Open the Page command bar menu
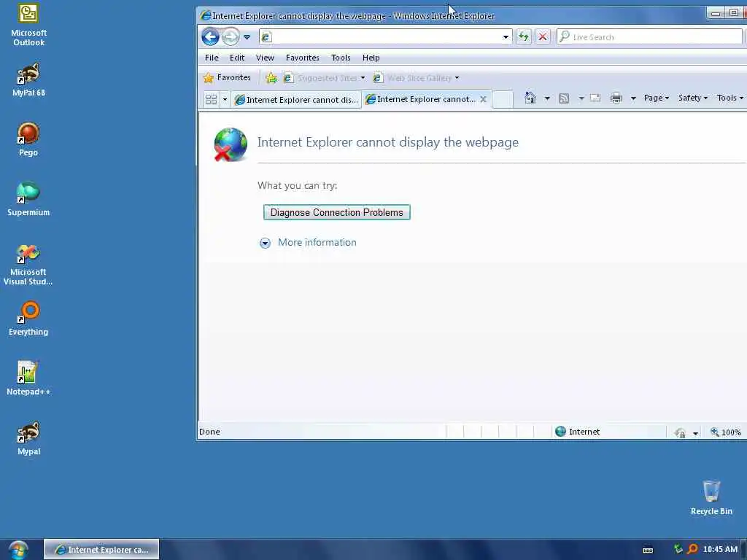This screenshot has width=747, height=560. [656, 98]
